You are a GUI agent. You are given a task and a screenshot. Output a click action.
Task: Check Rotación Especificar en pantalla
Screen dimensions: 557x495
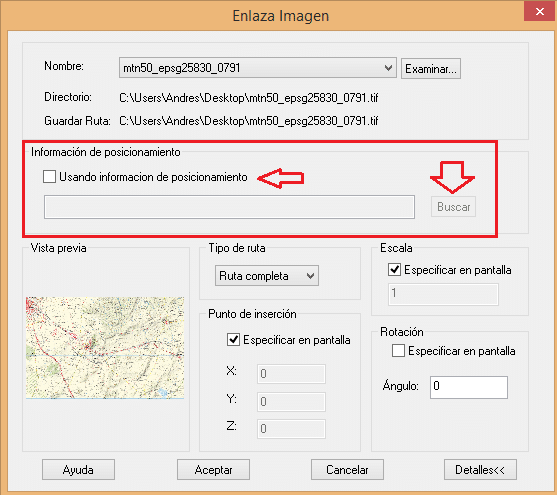(x=398, y=351)
